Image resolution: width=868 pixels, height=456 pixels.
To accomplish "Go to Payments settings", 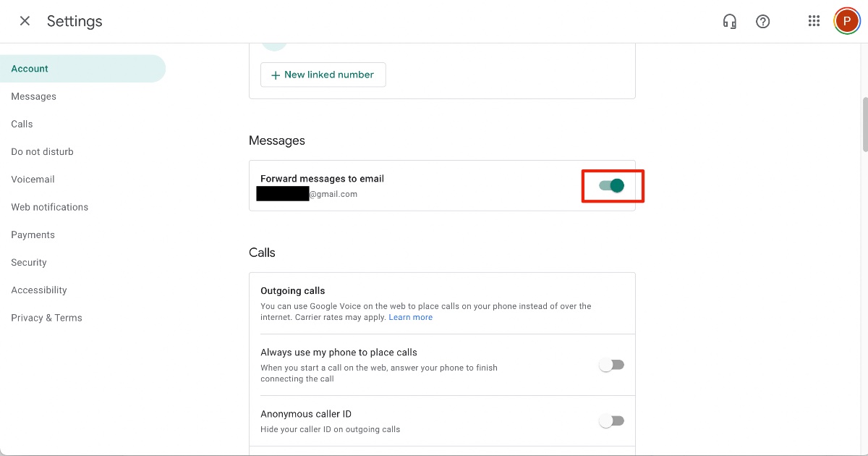I will 33,235.
